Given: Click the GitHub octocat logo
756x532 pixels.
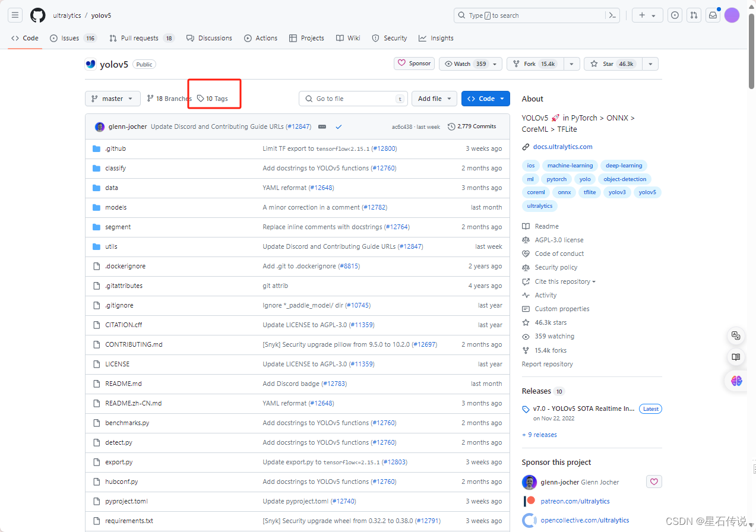Looking at the screenshot, I should (x=38, y=15).
